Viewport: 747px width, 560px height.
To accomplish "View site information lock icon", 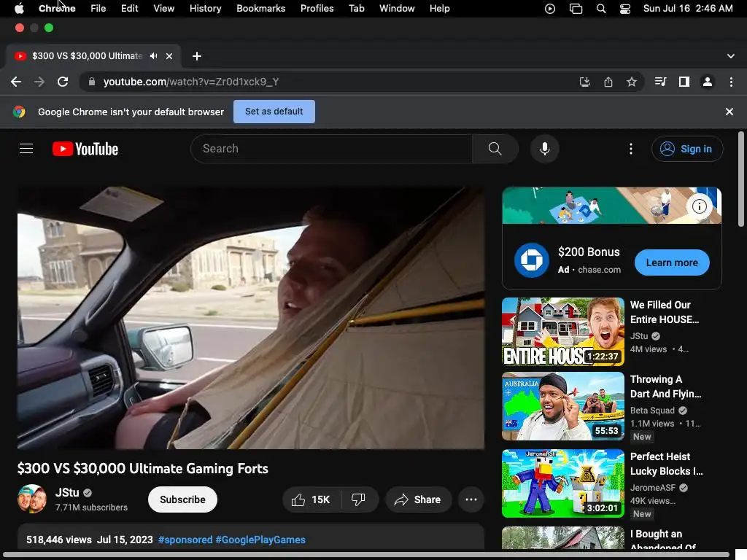I will click(92, 82).
